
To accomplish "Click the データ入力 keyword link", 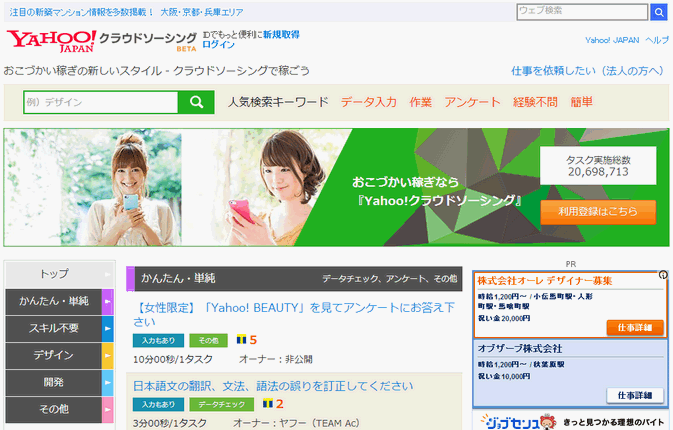I will [x=369, y=102].
